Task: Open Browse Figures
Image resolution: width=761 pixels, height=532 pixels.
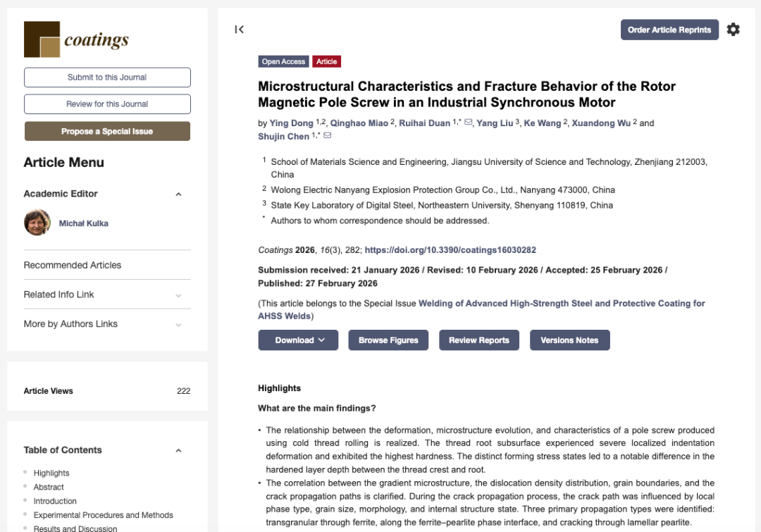Action: click(x=388, y=340)
